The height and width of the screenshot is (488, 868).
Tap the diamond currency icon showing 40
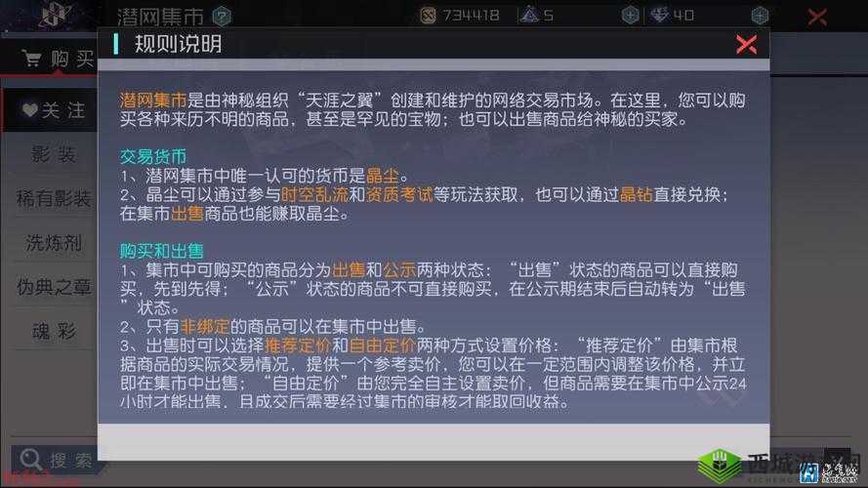(659, 15)
